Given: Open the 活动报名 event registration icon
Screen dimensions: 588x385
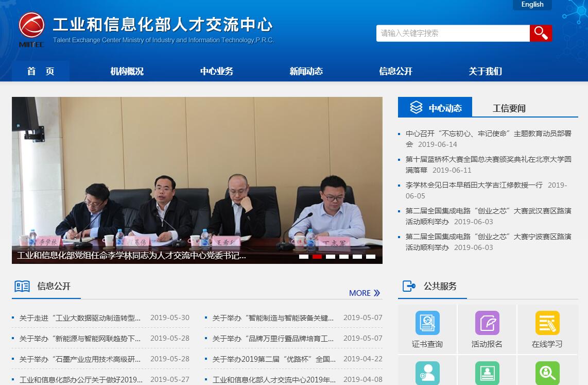Looking at the screenshot, I should point(487,323).
